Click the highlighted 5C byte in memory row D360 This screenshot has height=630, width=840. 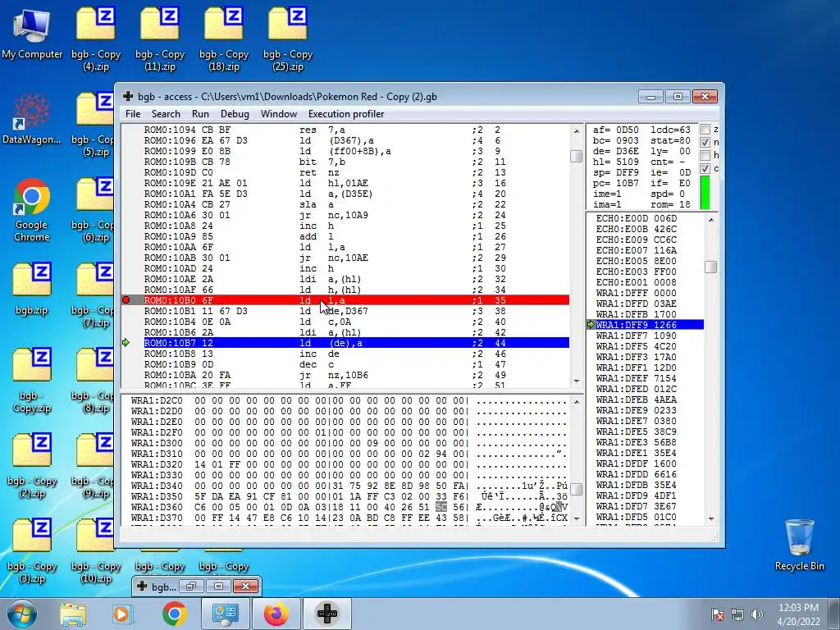441,507
